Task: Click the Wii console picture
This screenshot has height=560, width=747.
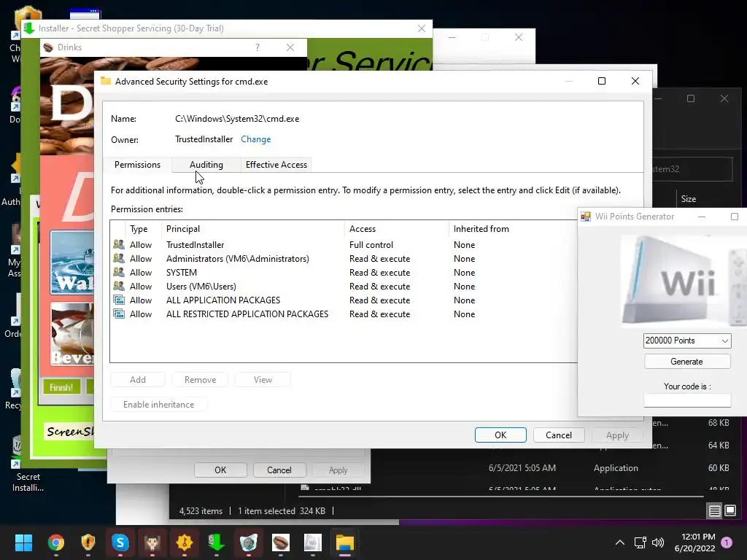Action: click(684, 279)
